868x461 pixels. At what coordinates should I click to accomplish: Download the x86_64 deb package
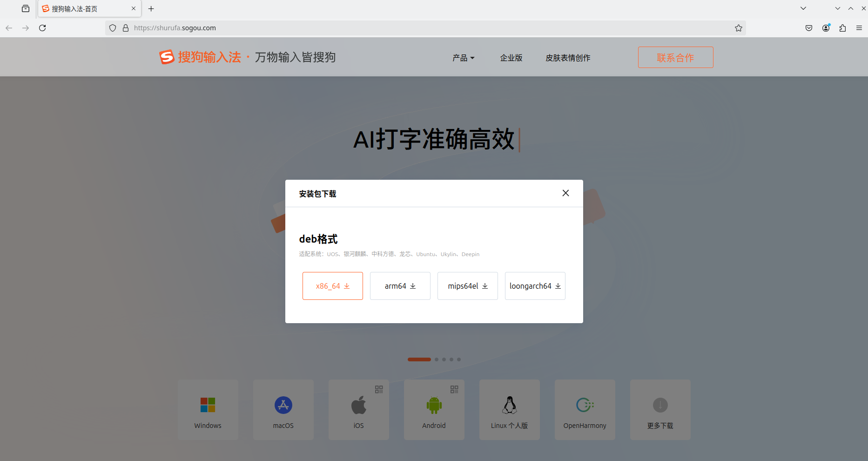333,286
